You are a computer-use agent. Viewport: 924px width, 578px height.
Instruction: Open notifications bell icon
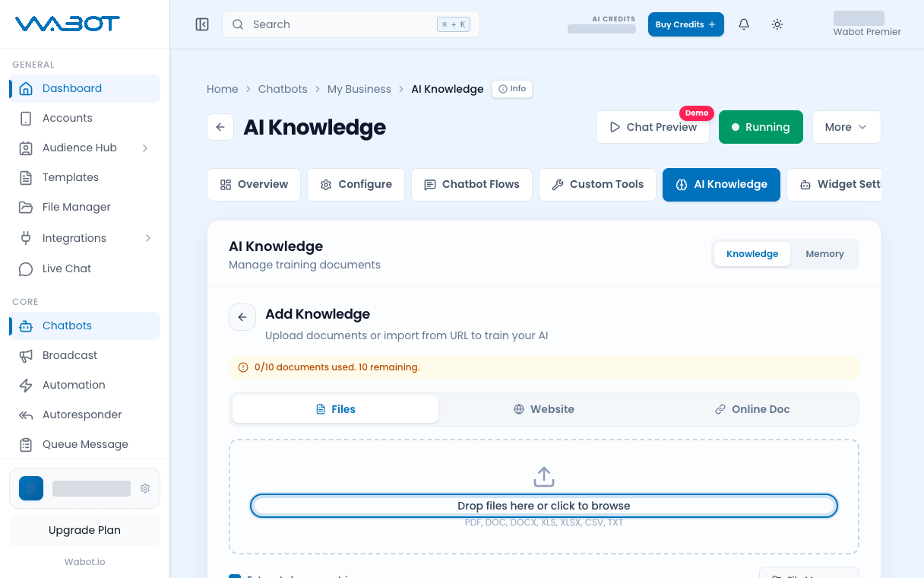pos(744,24)
